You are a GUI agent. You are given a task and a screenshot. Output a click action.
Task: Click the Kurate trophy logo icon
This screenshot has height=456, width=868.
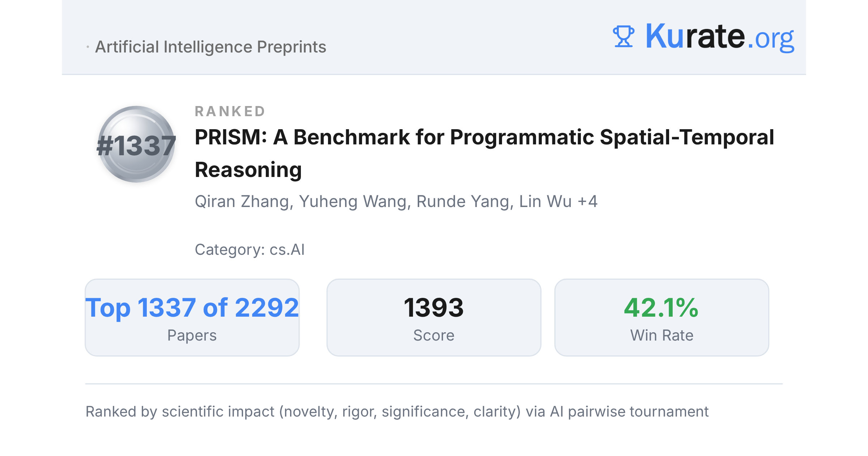(x=624, y=36)
